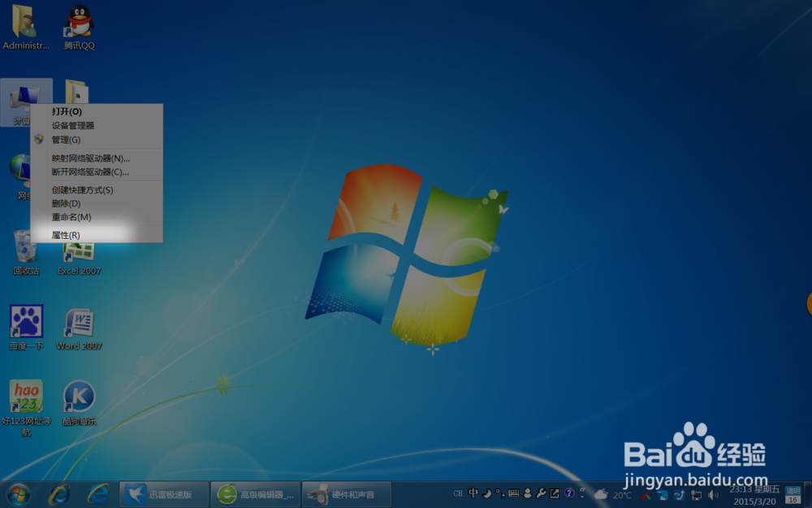Viewport: 812px width, 508px height.
Task: Select the 回收站 recycle bin icon
Action: 26,253
